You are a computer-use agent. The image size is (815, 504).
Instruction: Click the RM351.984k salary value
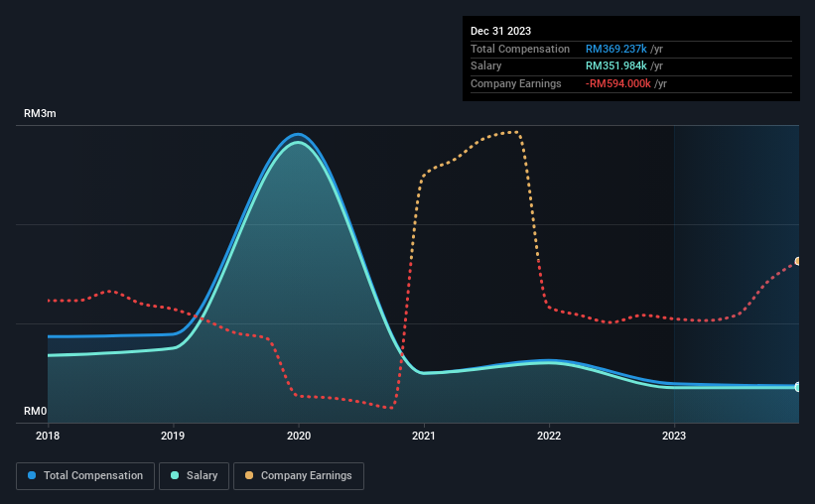615,66
